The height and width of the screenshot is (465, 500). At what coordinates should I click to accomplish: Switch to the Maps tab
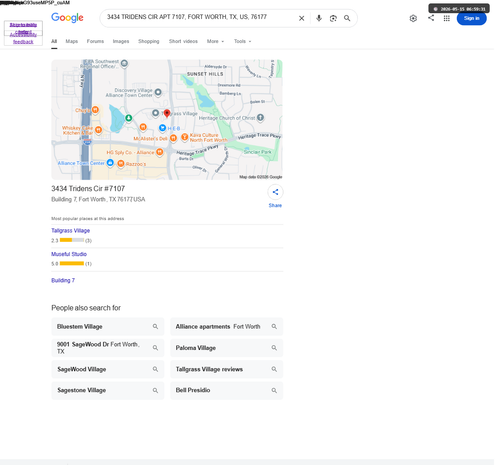(72, 41)
